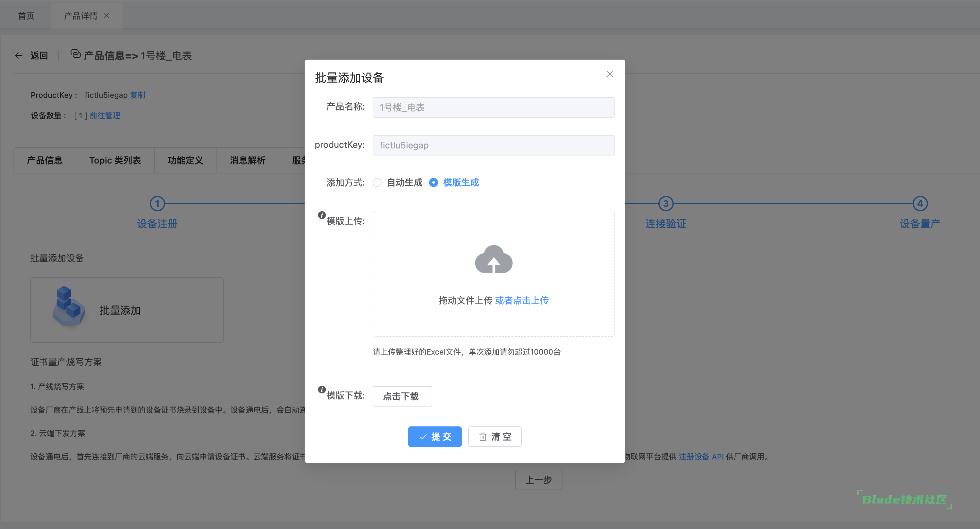Image resolution: width=980 pixels, height=529 pixels.
Task: Click the link icon before 产品信息
Action: (x=76, y=54)
